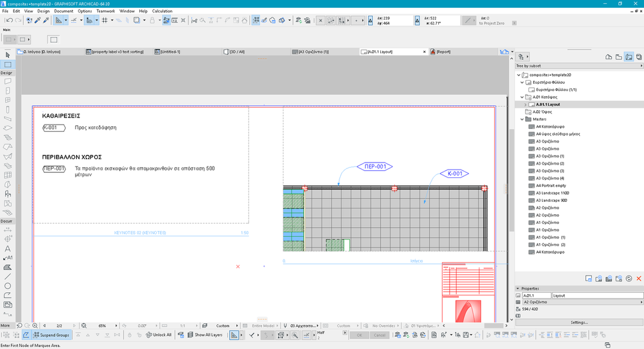
Task: Select the Arrow tool in toolbox
Action: coord(7,55)
